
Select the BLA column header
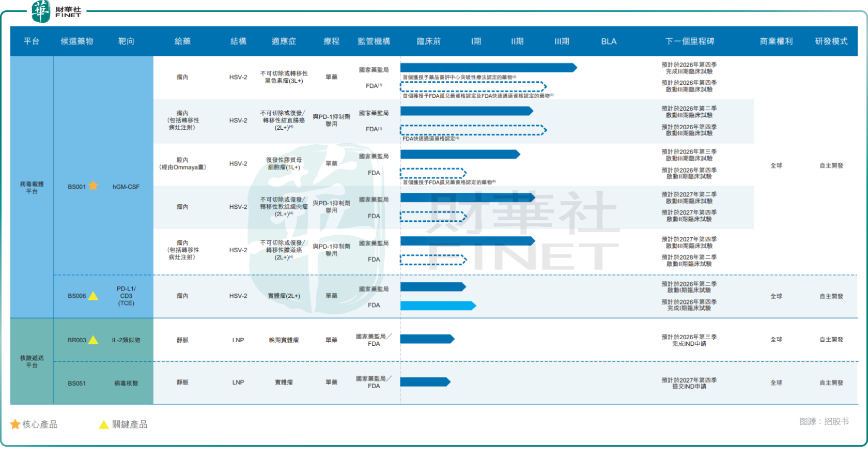pyautogui.click(x=609, y=41)
